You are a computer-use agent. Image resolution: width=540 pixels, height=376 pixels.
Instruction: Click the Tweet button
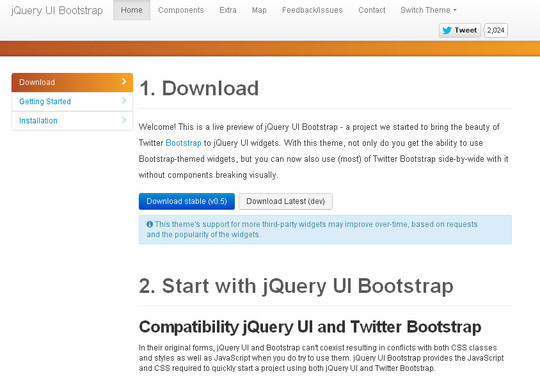point(460,30)
